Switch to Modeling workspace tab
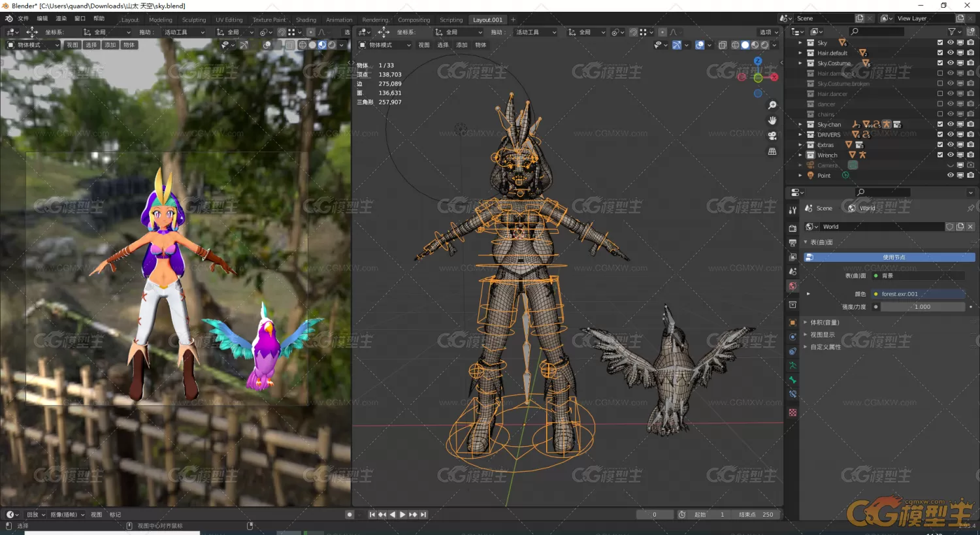Viewport: 980px width, 535px height. (x=161, y=20)
